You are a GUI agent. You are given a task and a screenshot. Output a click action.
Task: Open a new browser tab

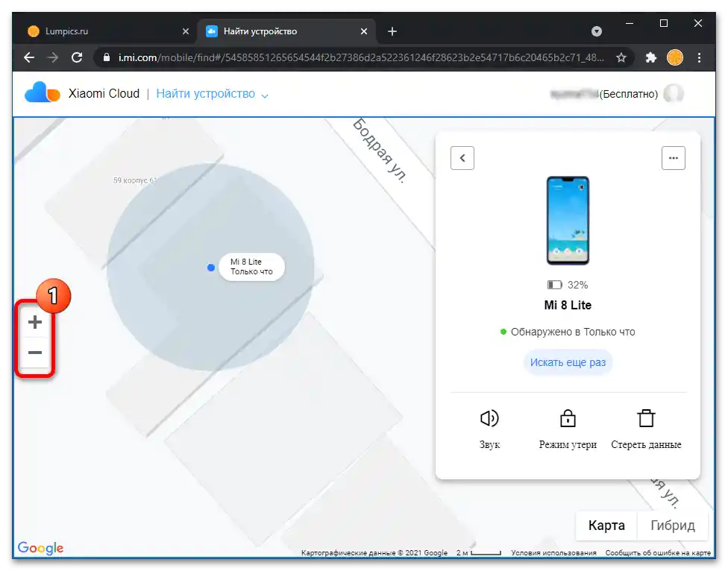pos(392,31)
